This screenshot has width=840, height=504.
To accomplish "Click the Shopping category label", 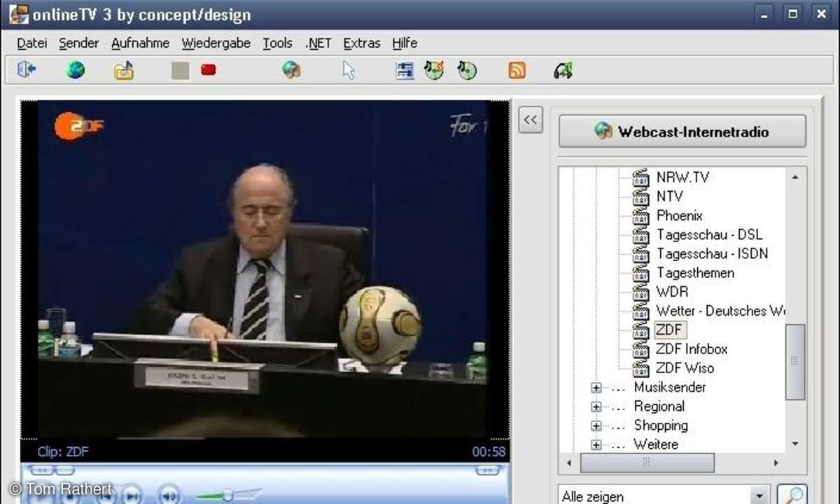I will tap(661, 425).
